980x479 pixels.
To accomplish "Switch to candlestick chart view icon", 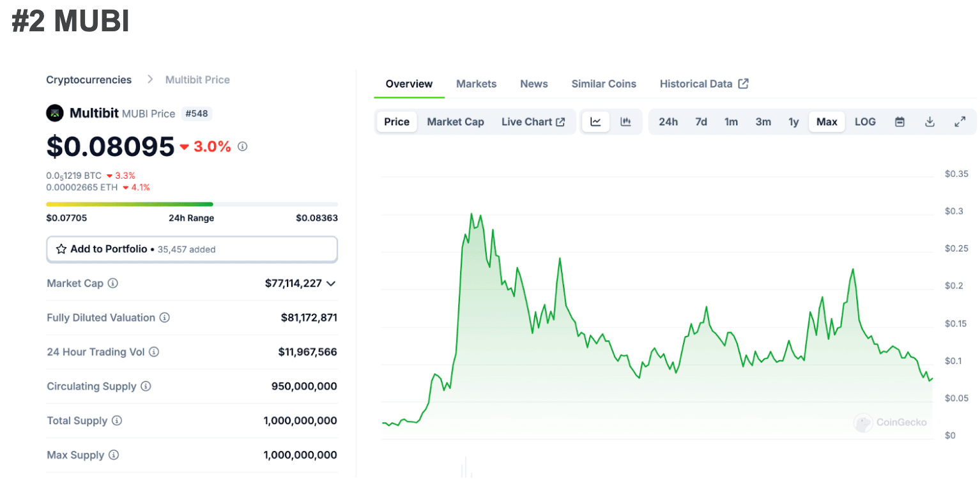I will pos(625,122).
